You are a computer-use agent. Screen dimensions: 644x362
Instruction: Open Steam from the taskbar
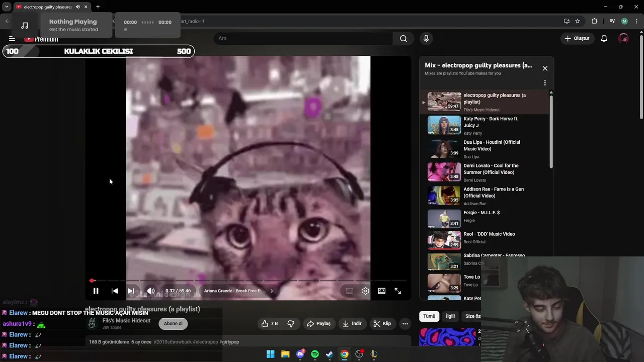tap(330, 354)
